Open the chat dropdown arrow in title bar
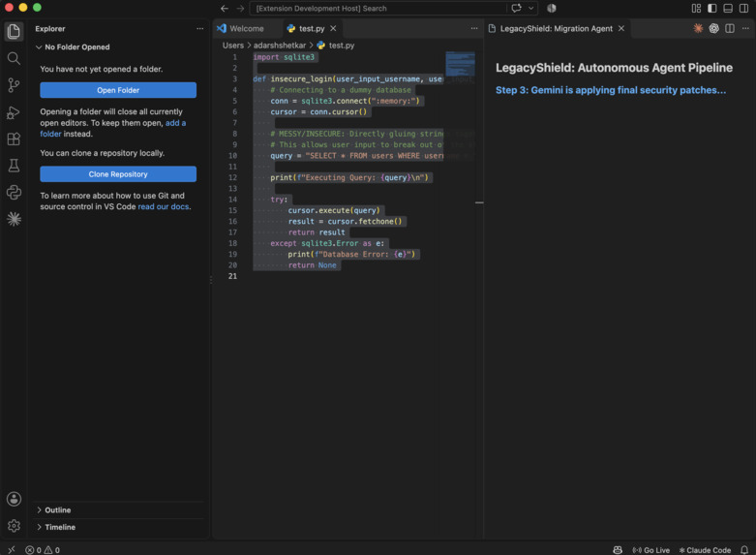Viewport: 756px width, 555px height. pyautogui.click(x=530, y=8)
